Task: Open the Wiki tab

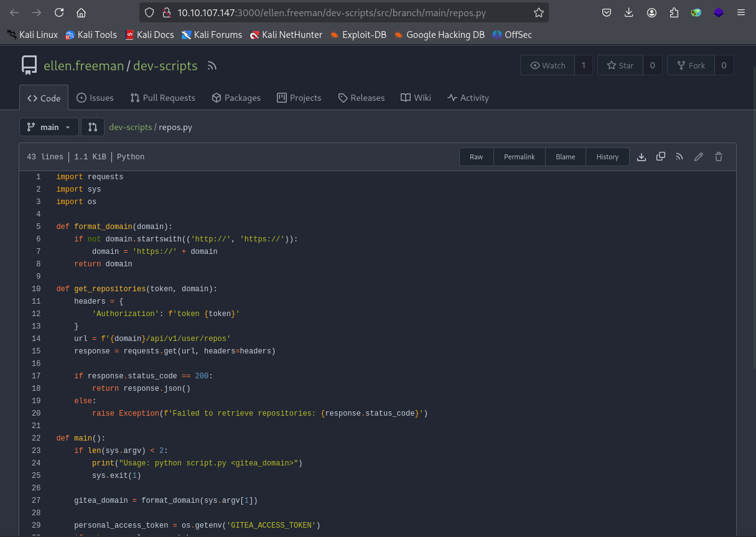Action: 416,98
